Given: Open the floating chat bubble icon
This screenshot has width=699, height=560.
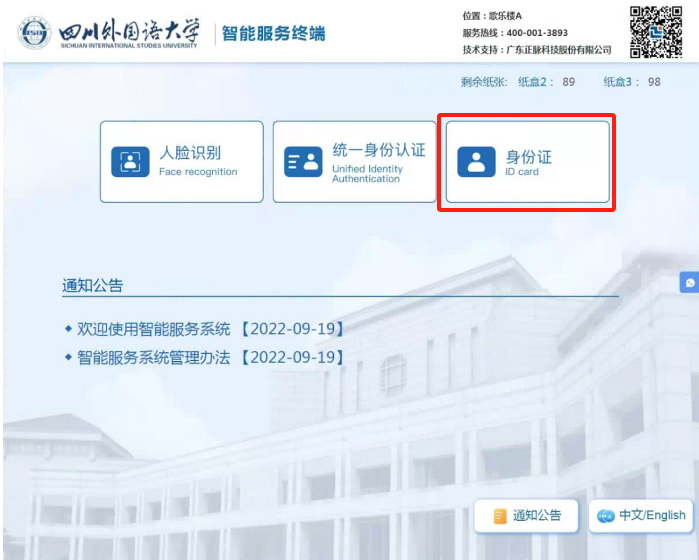Looking at the screenshot, I should tap(688, 283).
